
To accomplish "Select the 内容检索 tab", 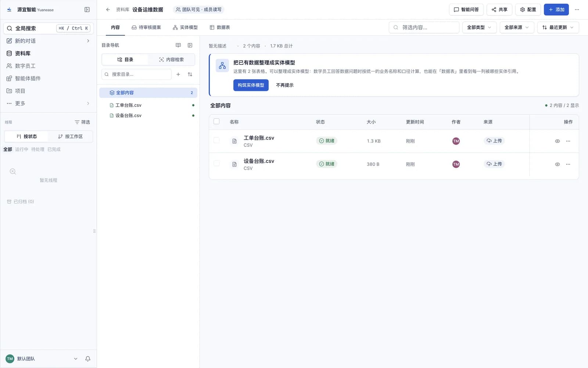I will click(171, 60).
